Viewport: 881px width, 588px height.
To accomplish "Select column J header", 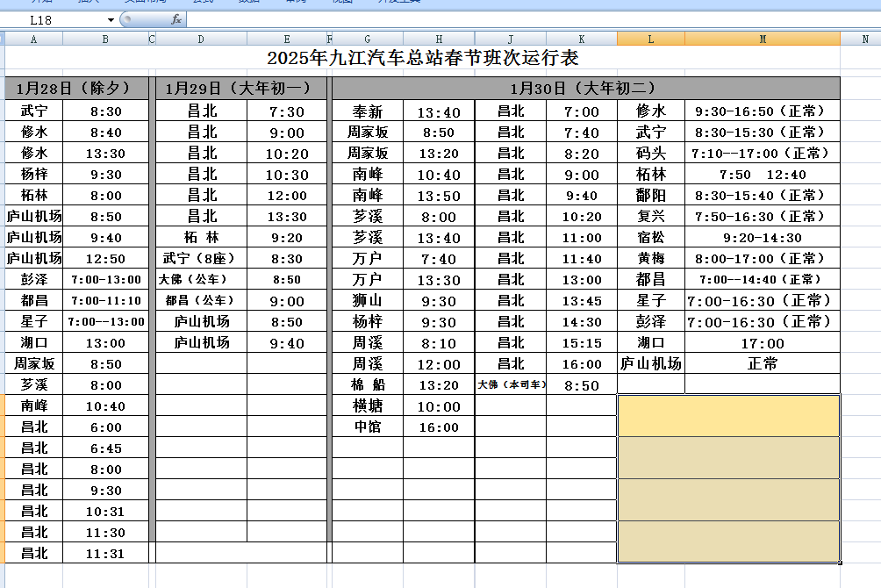I will point(510,39).
